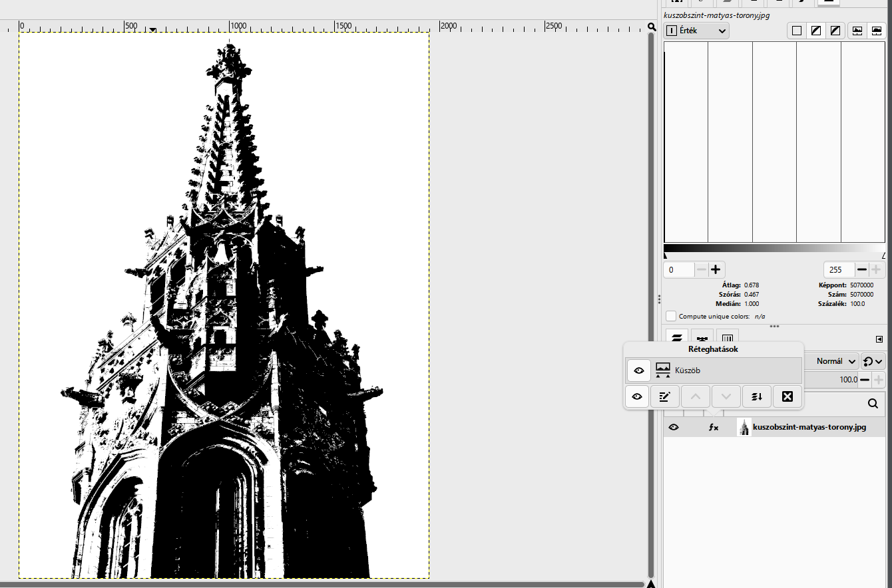The image size is (892, 588).
Task: Toggle visibility of the Küszöb filter
Action: tap(639, 370)
